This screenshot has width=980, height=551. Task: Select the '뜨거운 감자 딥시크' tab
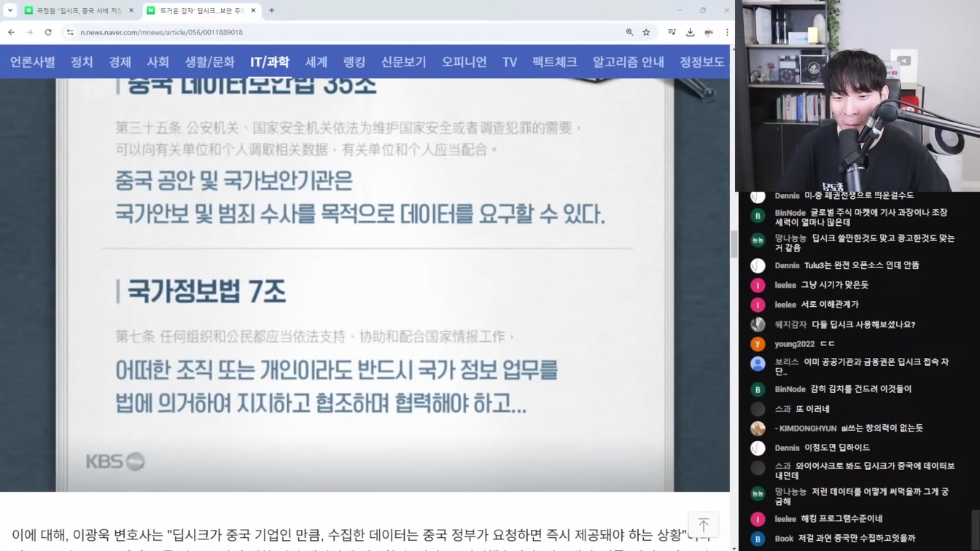201,10
